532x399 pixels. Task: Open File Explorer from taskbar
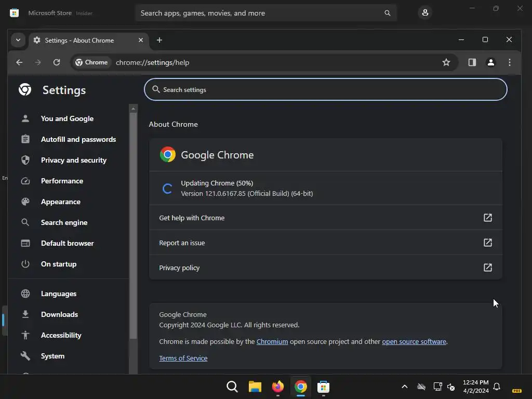pyautogui.click(x=255, y=387)
